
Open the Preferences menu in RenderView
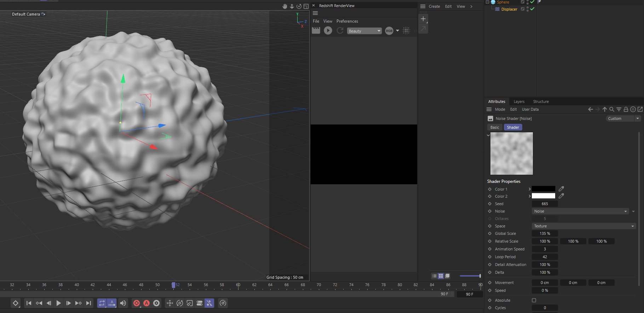point(347,21)
